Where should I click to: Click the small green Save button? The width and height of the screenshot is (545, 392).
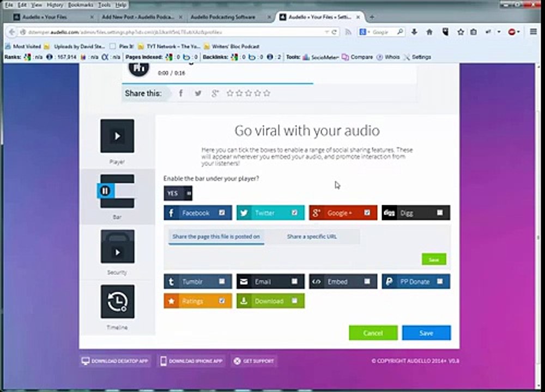(x=434, y=259)
